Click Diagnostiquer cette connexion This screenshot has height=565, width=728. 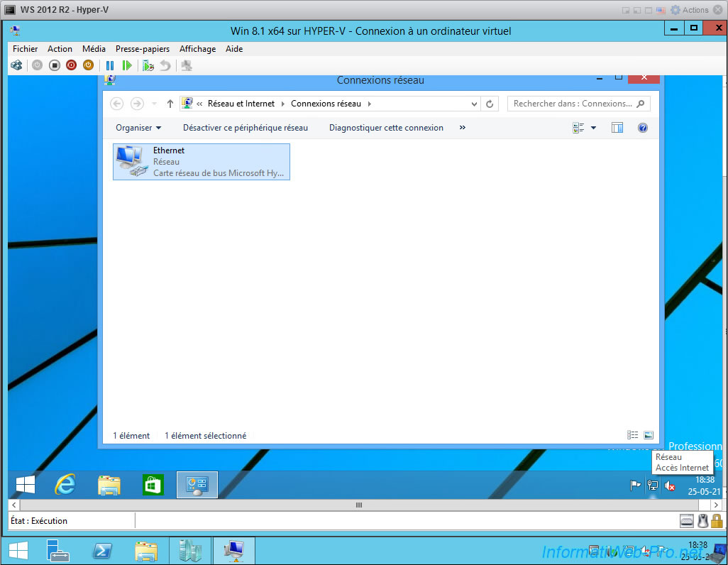click(386, 128)
